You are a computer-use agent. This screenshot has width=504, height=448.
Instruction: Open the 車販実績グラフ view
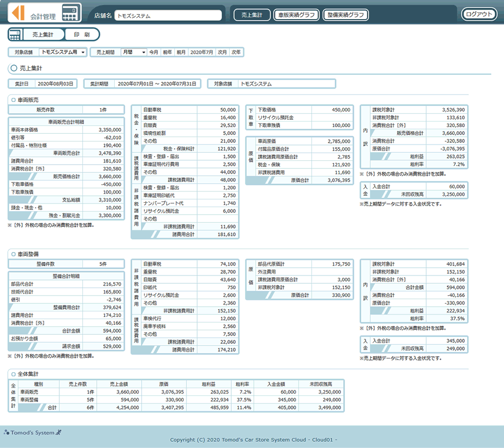coord(296,15)
